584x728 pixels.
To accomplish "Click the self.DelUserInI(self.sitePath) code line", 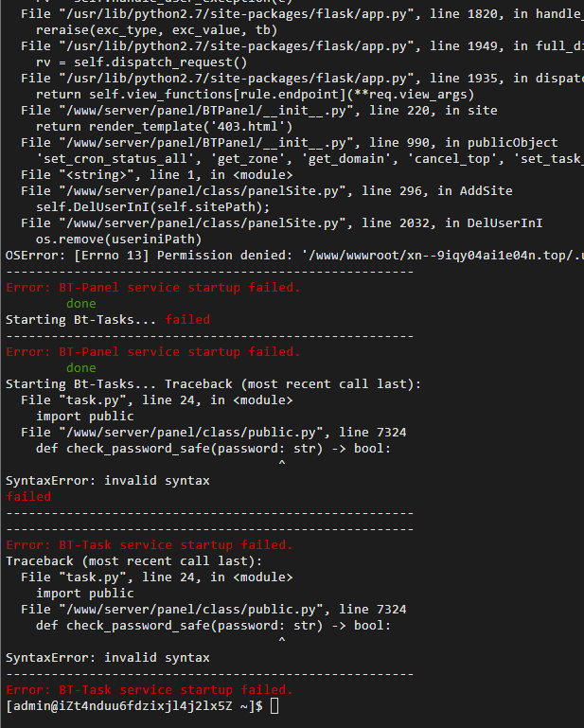I will (x=152, y=207).
